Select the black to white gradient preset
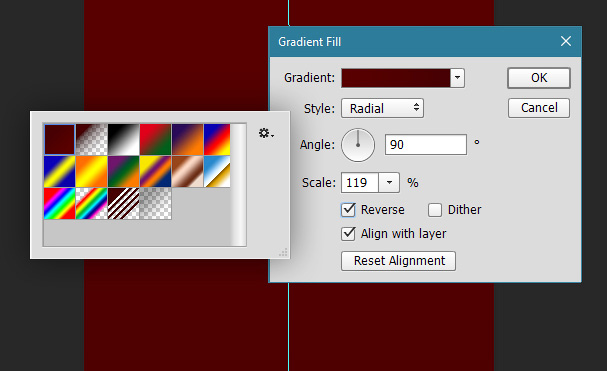 pos(123,139)
